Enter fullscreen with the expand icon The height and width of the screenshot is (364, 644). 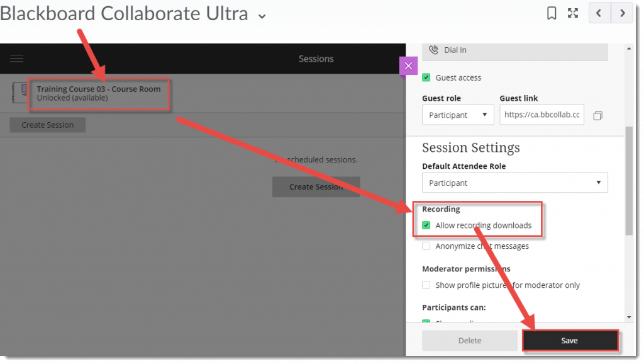pyautogui.click(x=572, y=13)
